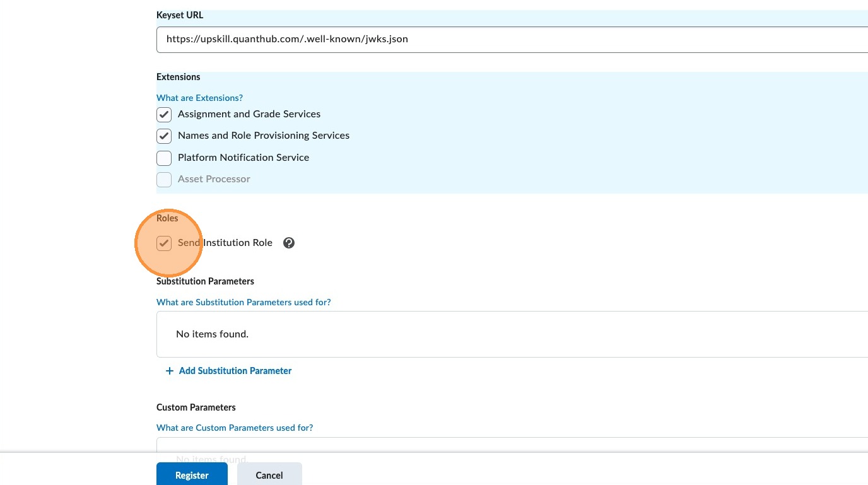Click the Add Substitution Parameter link text

(x=235, y=371)
